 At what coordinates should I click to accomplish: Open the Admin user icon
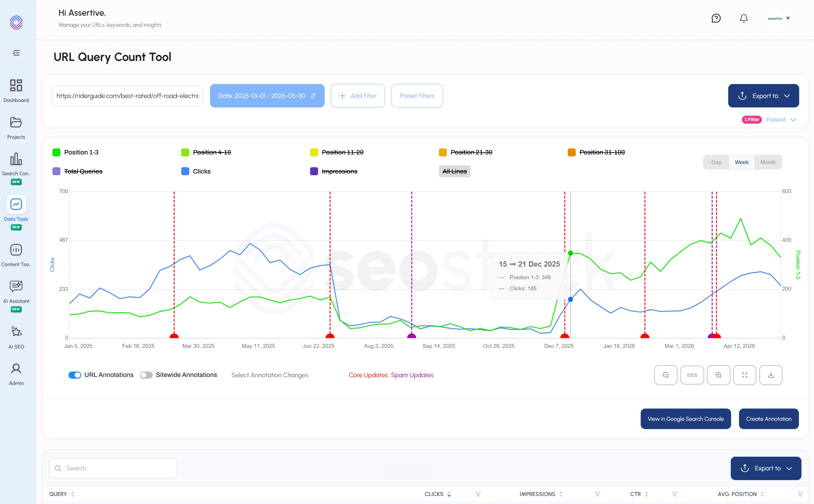[x=16, y=368]
